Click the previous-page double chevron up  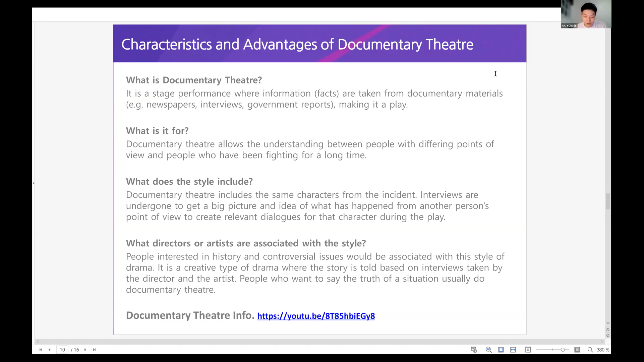coord(608,329)
